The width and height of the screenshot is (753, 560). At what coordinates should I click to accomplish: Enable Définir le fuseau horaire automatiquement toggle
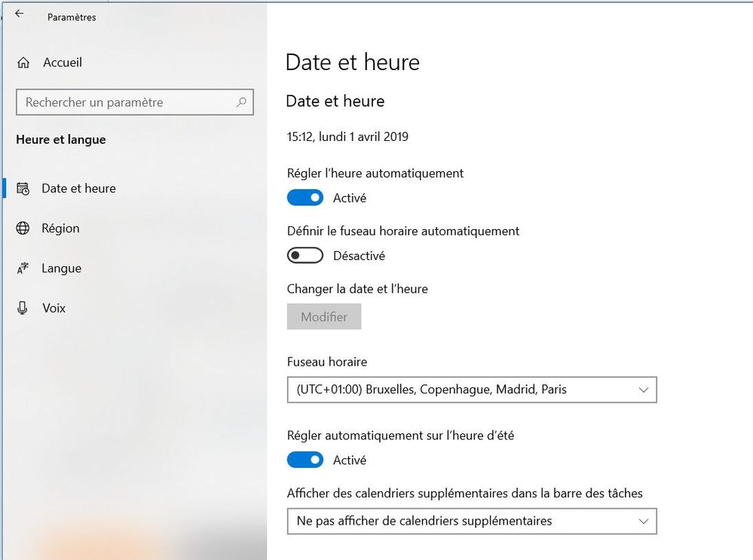305,256
